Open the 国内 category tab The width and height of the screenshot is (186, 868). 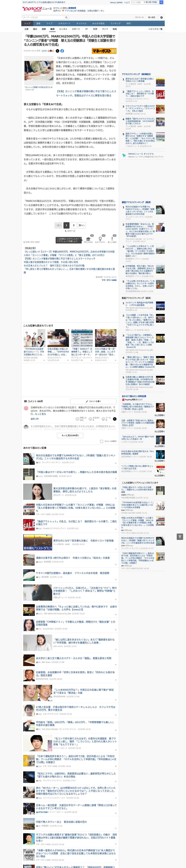point(35,29)
